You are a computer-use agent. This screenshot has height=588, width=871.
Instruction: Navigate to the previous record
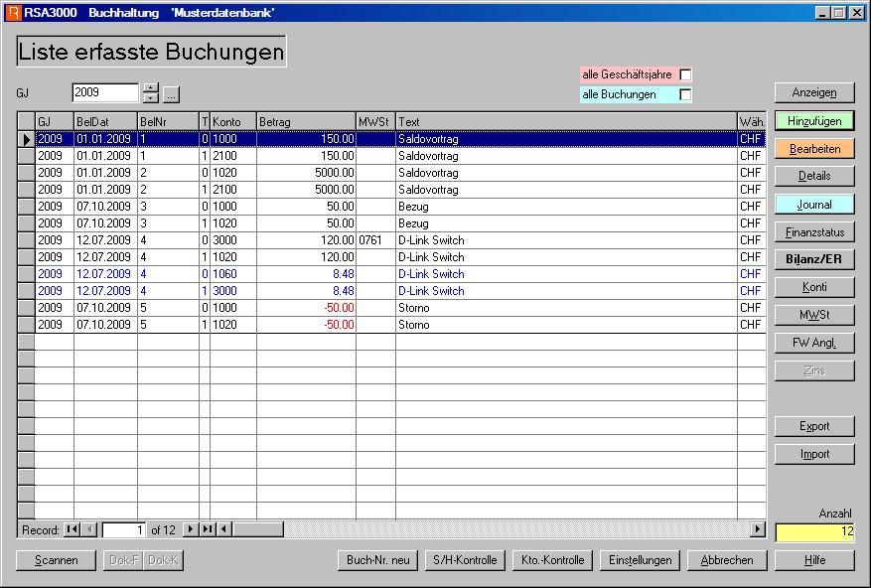tap(87, 528)
